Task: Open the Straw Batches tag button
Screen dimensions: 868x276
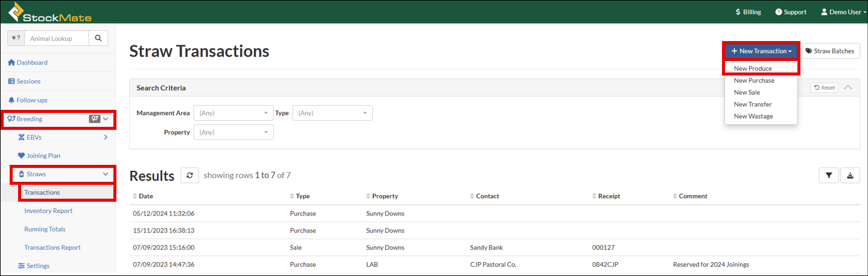Action: [830, 51]
